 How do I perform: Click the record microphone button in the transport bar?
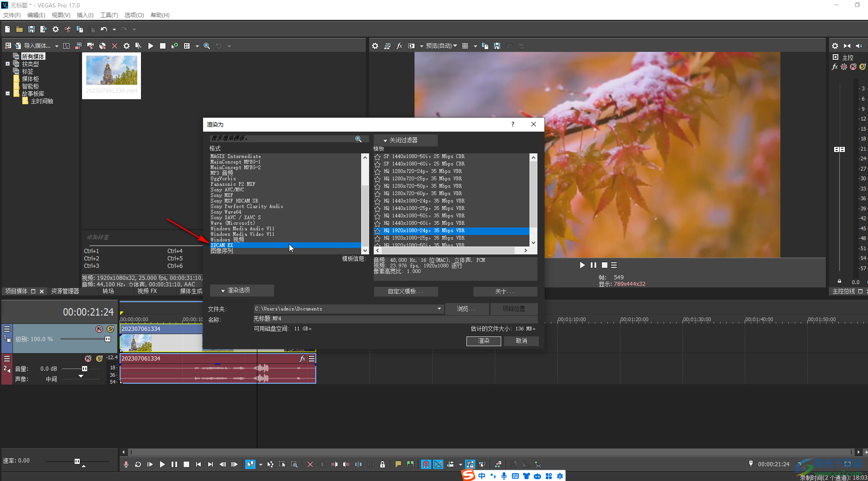pos(126,464)
